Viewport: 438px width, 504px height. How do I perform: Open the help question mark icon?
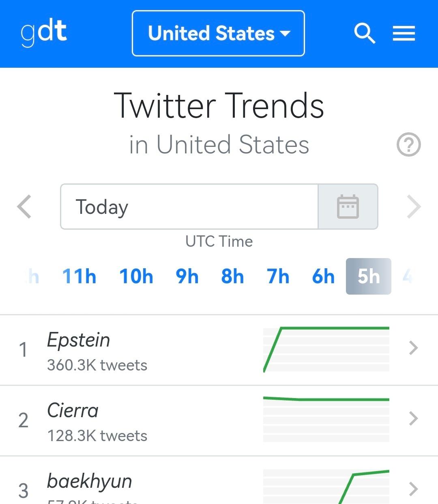pos(408,145)
